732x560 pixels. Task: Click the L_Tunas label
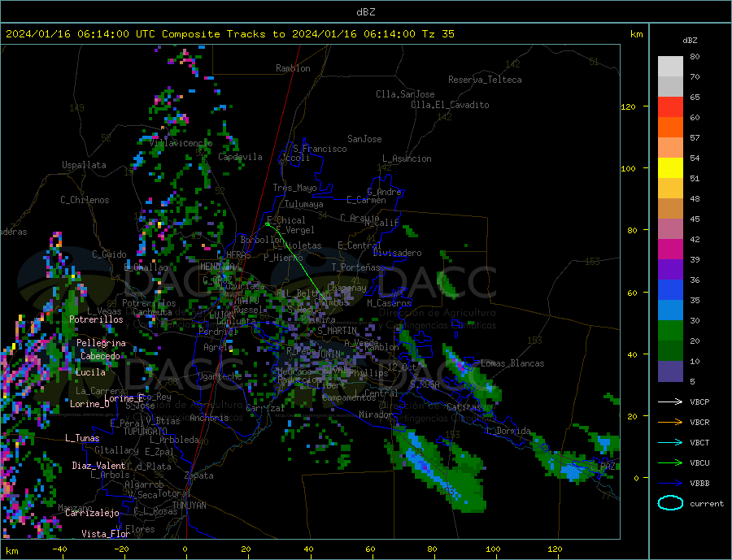click(82, 438)
